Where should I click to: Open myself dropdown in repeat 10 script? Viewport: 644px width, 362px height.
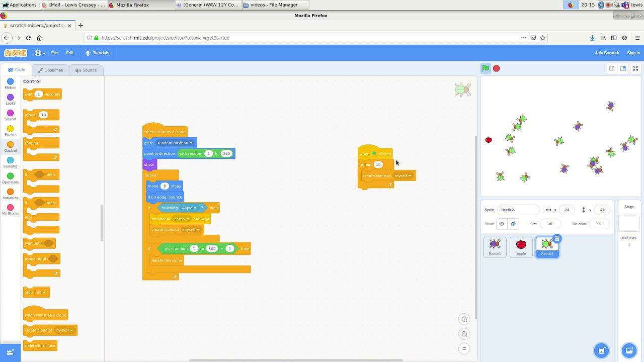(403, 175)
